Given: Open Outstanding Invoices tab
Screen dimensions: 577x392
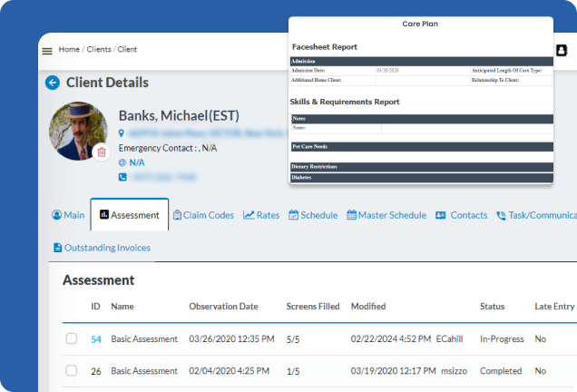Looking at the screenshot, I should (x=102, y=247).
